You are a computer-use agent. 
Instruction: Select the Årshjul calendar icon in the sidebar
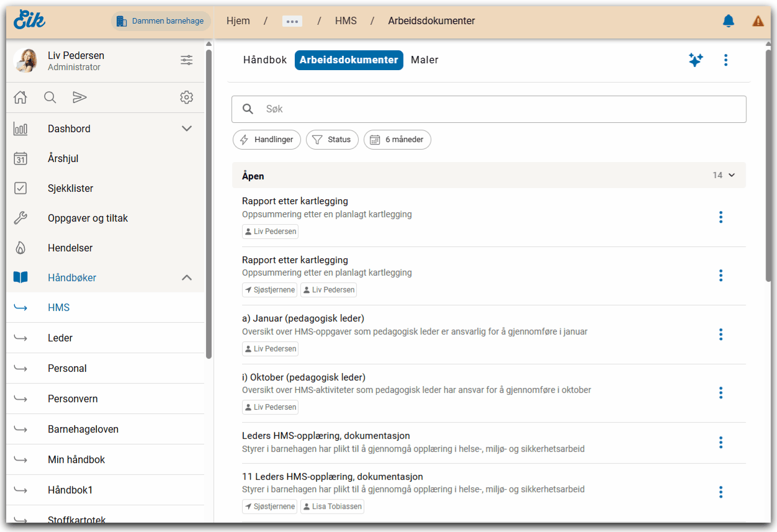coord(20,158)
